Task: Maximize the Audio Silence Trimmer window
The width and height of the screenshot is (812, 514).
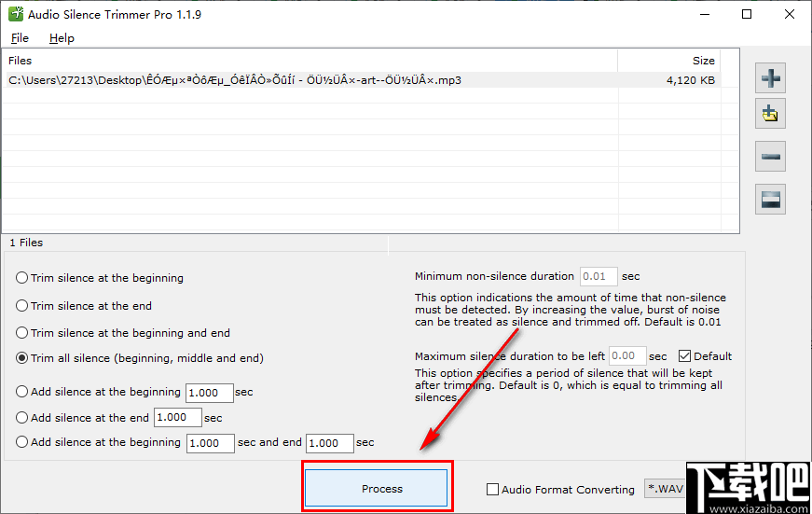Action: click(x=747, y=14)
